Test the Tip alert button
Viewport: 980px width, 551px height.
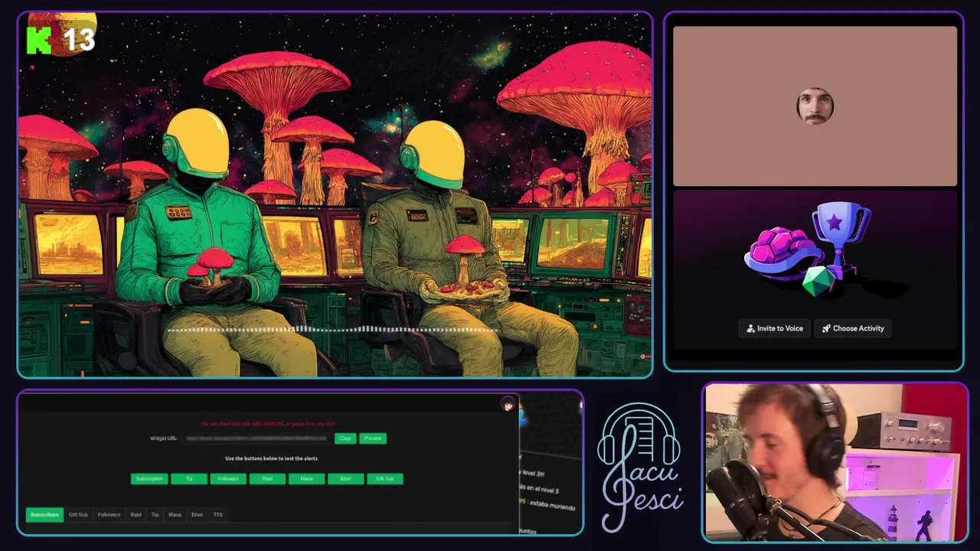pyautogui.click(x=189, y=479)
